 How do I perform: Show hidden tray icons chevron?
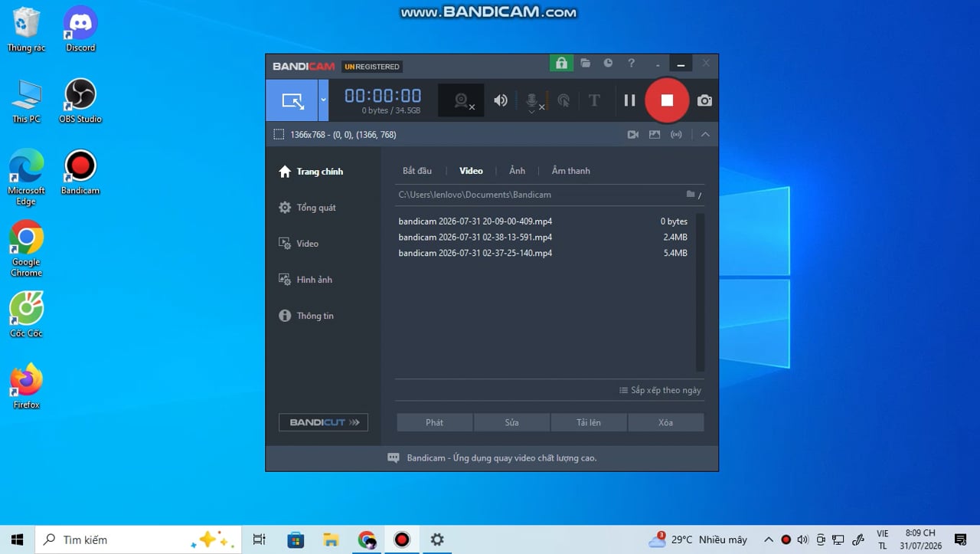769,539
